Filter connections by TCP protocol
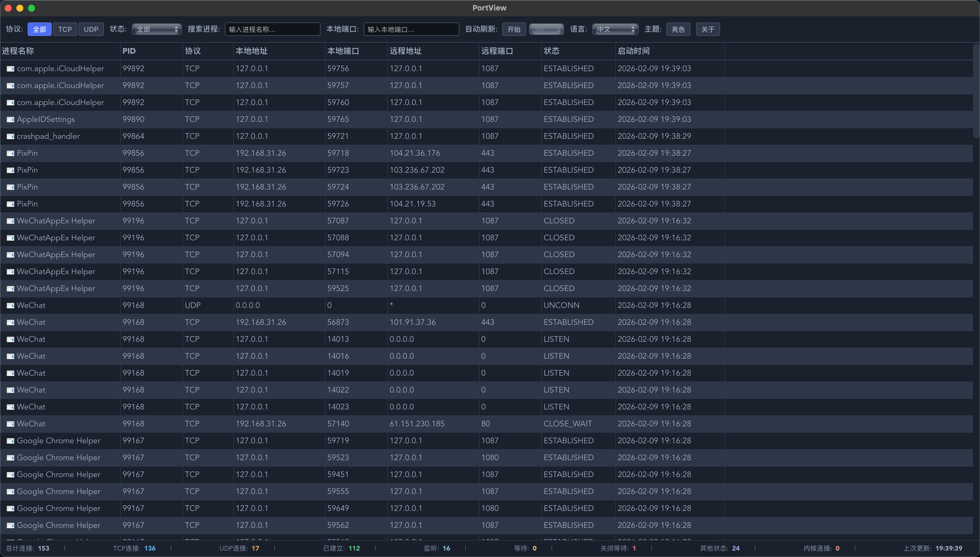This screenshot has width=980, height=557. 65,29
